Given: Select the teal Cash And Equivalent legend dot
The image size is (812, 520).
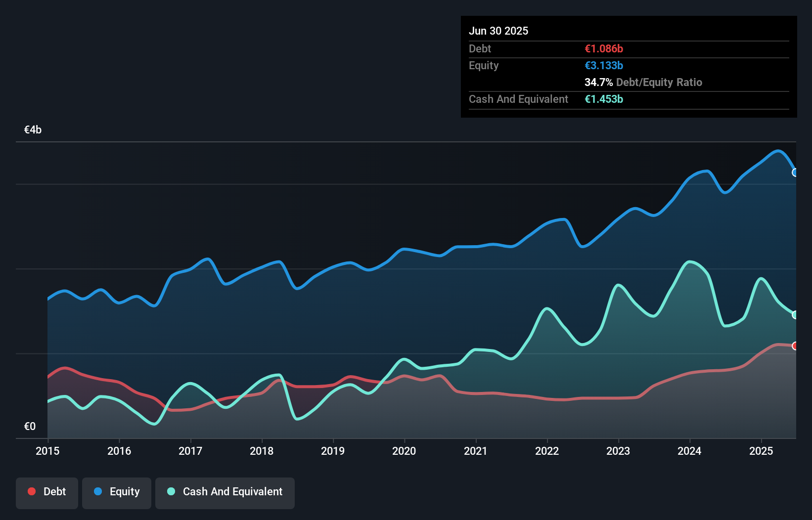Looking at the screenshot, I should click(x=171, y=492).
